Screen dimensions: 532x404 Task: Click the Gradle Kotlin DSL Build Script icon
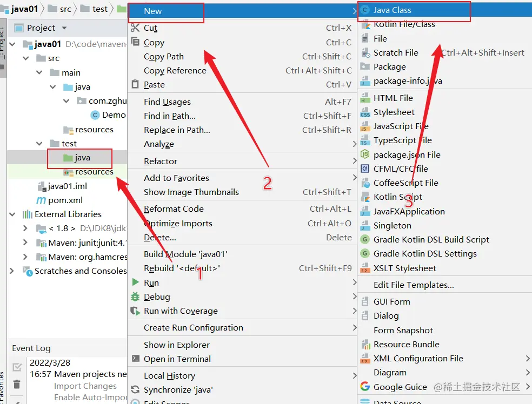pos(365,239)
